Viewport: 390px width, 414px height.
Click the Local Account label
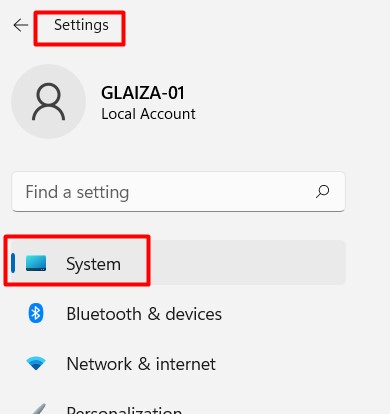[x=148, y=114]
